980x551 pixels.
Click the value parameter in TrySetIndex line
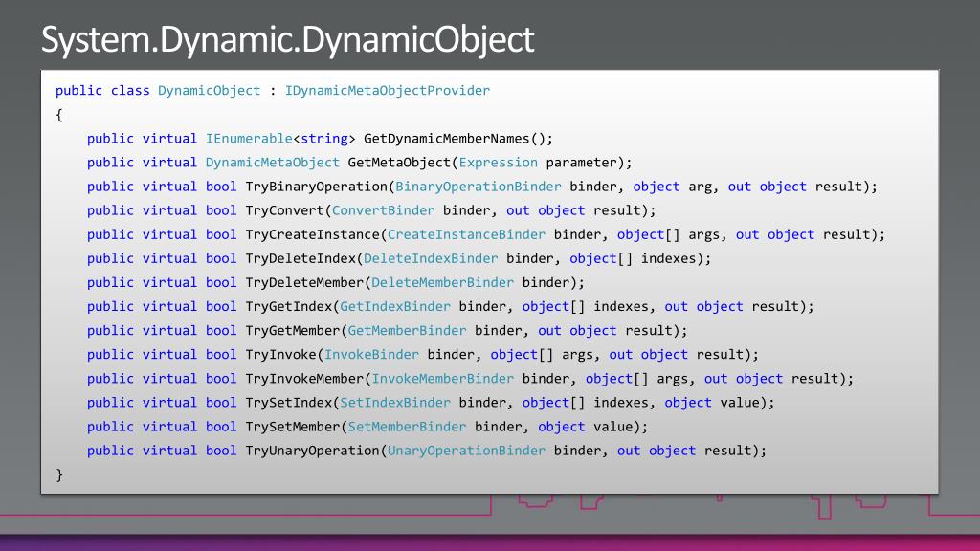740,403
